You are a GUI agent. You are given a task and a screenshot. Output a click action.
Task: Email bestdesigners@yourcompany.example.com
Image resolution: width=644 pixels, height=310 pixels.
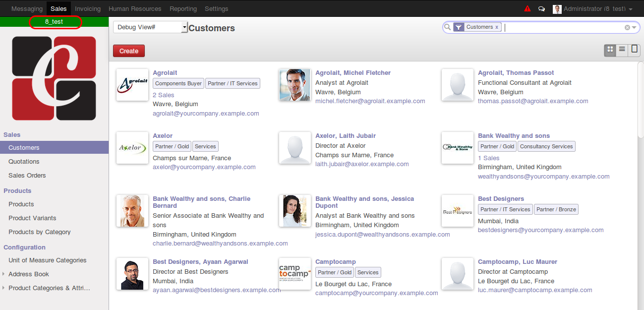point(541,230)
